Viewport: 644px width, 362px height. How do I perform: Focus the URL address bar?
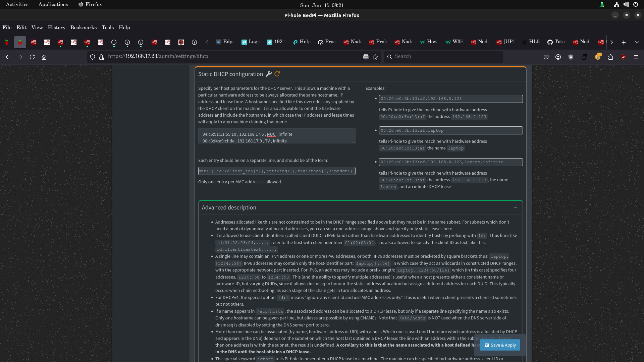[x=233, y=56]
